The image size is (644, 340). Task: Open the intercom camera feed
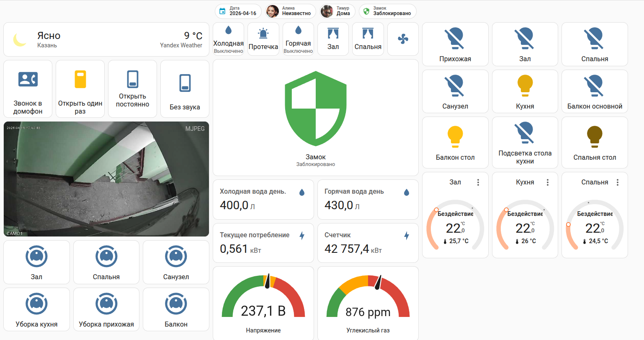click(106, 179)
